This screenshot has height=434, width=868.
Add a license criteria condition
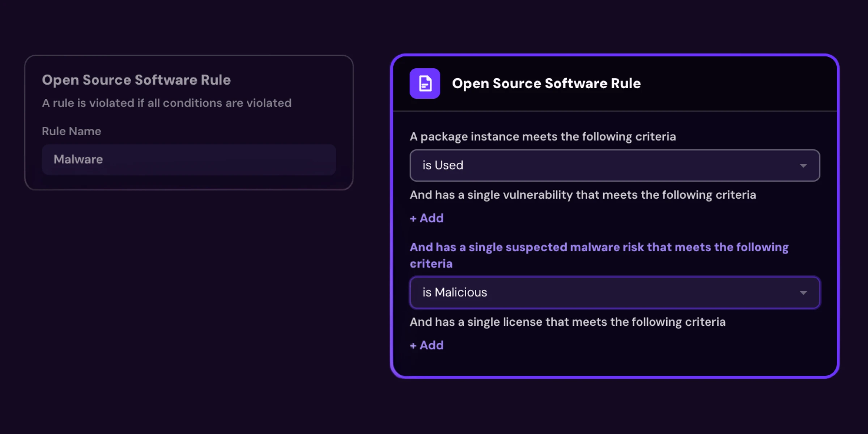click(427, 345)
